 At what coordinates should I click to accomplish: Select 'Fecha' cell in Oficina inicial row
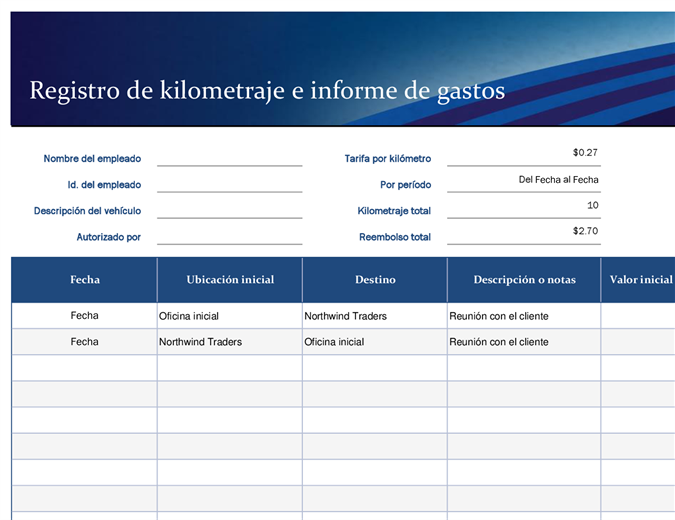pyautogui.click(x=84, y=316)
